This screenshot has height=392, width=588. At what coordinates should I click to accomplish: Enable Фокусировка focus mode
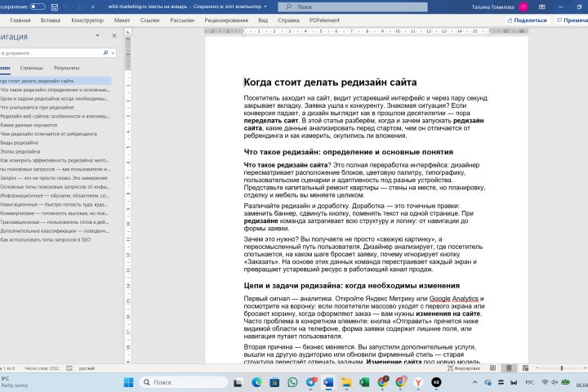coord(464,368)
